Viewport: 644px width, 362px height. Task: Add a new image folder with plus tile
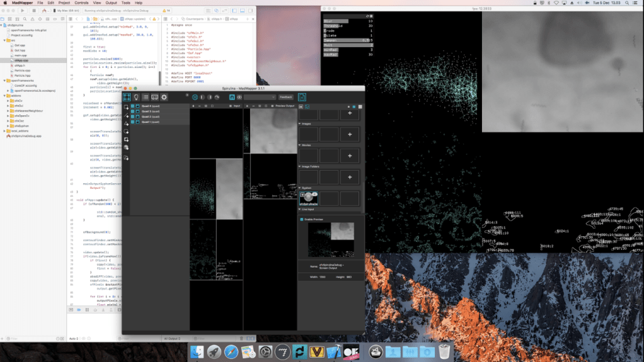(350, 178)
